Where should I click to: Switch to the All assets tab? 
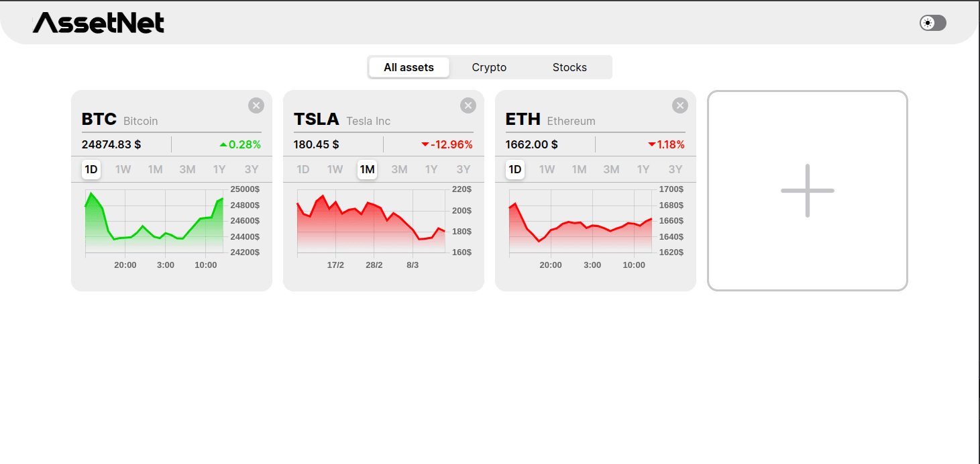409,67
